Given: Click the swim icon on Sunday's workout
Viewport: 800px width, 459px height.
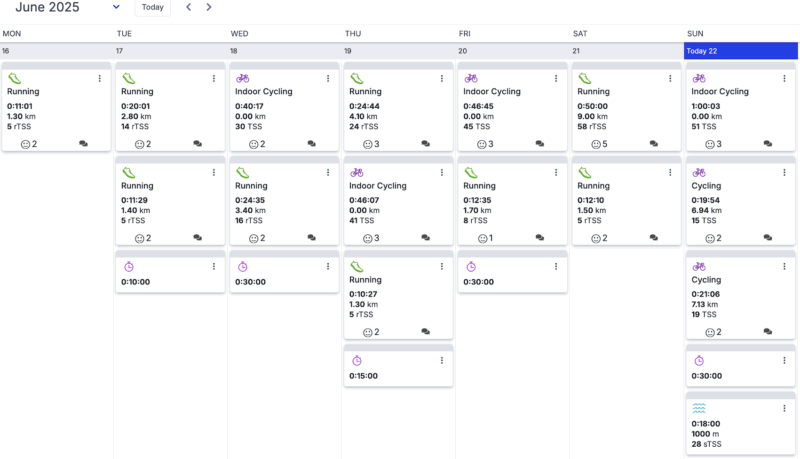Looking at the screenshot, I should (698, 408).
